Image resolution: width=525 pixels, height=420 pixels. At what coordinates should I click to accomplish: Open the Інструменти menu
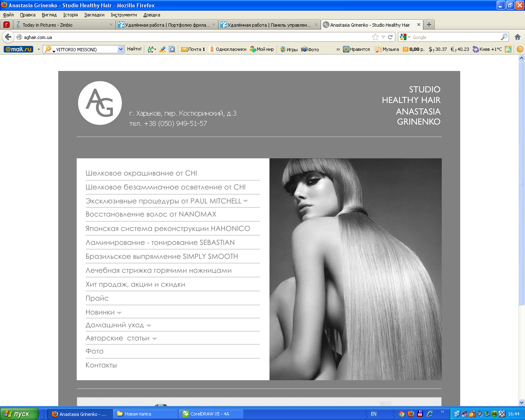[124, 15]
